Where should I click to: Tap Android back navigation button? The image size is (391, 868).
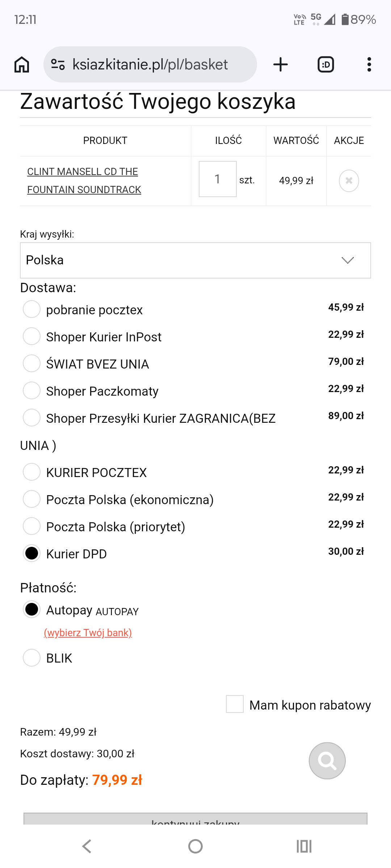[87, 846]
